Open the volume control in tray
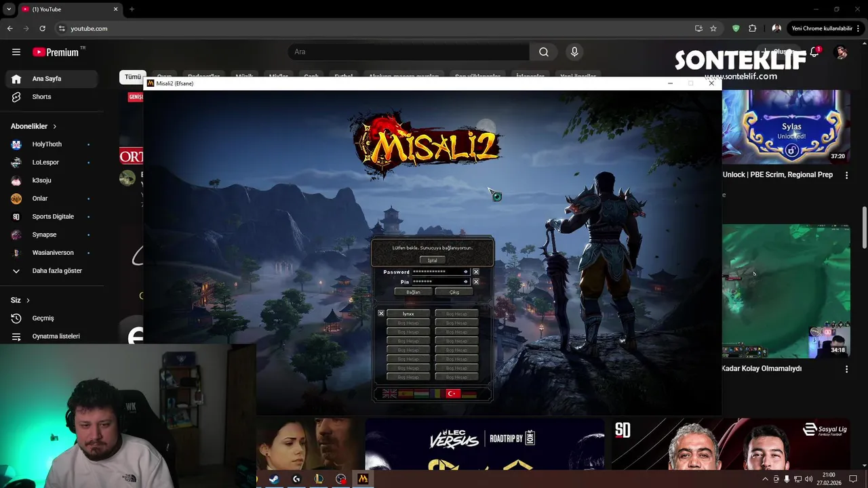This screenshot has width=868, height=488. 808,479
